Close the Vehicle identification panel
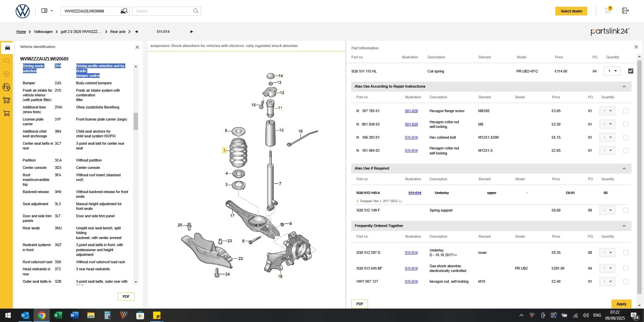Image resolution: width=644 pixels, height=322 pixels. (x=137, y=47)
